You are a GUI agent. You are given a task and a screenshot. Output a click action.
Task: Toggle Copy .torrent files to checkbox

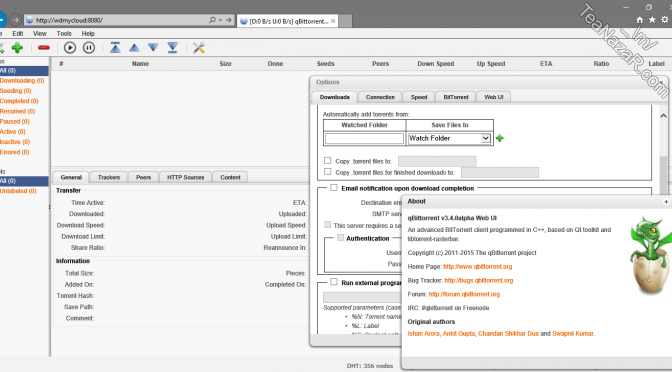328,160
